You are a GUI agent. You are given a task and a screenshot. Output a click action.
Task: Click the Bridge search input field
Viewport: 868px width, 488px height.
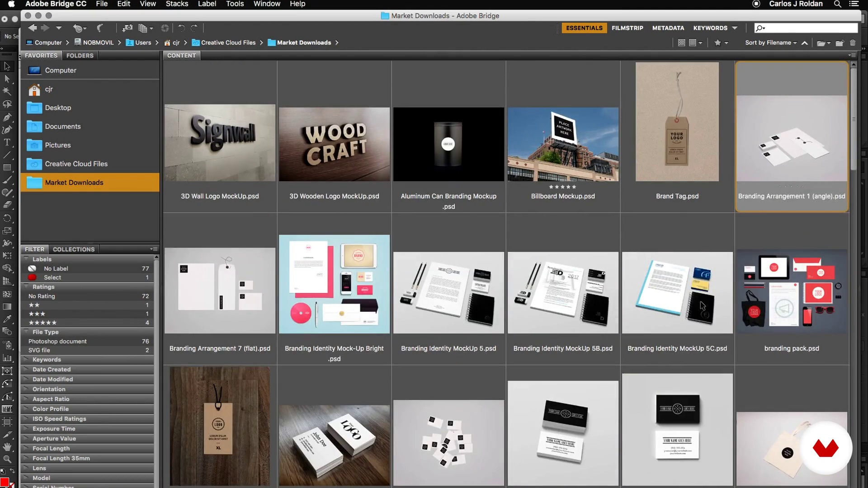pos(806,28)
